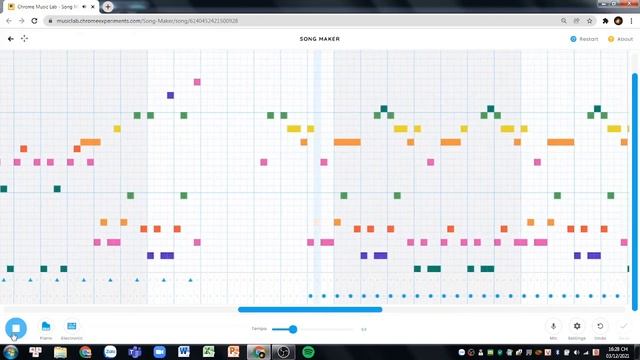This screenshot has height=360, width=640.
Task: Reload the page with the refresh icon
Action: point(34,21)
